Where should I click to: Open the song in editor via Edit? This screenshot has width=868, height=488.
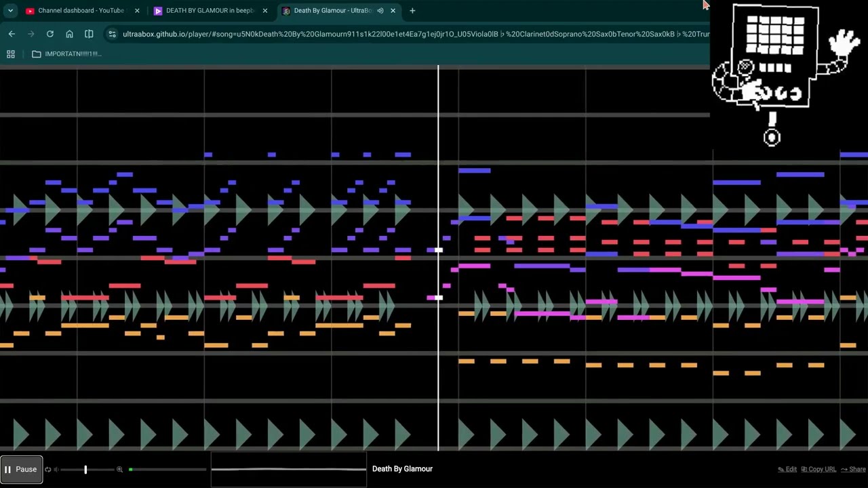[x=787, y=469]
